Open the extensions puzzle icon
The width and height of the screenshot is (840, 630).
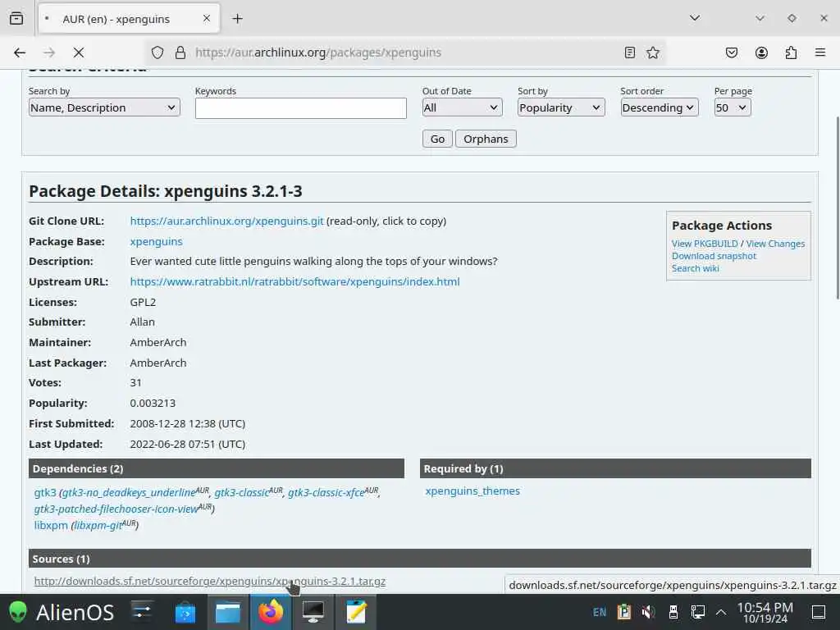[x=791, y=52]
